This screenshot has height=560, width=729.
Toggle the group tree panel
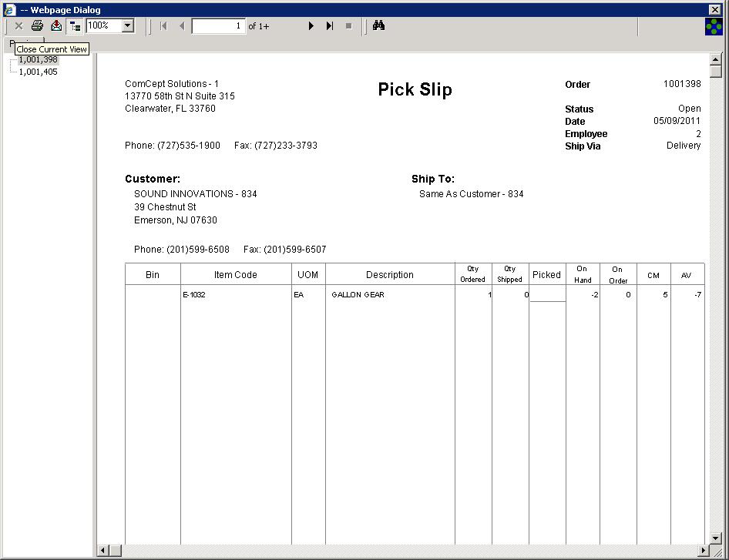(75, 26)
